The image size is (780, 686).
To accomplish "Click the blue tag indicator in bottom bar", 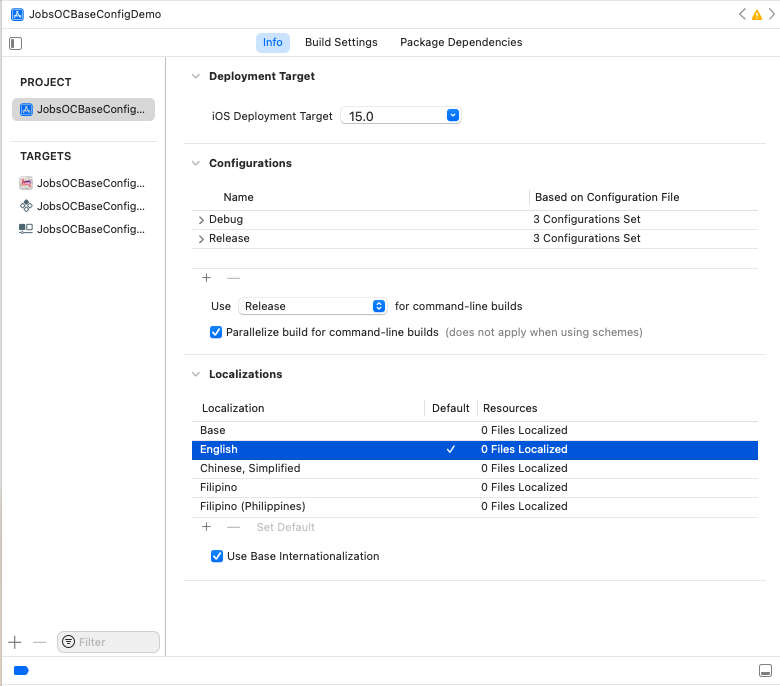I will pos(21,671).
